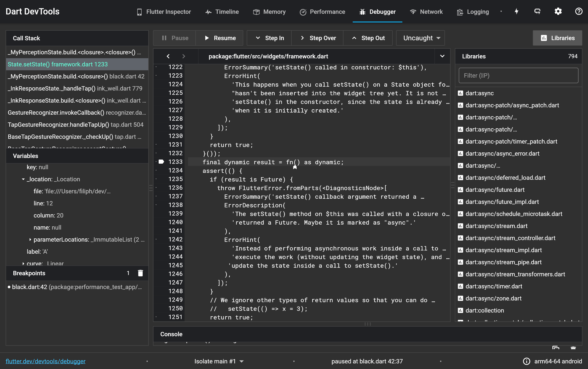This screenshot has height=369, width=588.
Task: Click the hot restart icon
Action: [x=537, y=11]
